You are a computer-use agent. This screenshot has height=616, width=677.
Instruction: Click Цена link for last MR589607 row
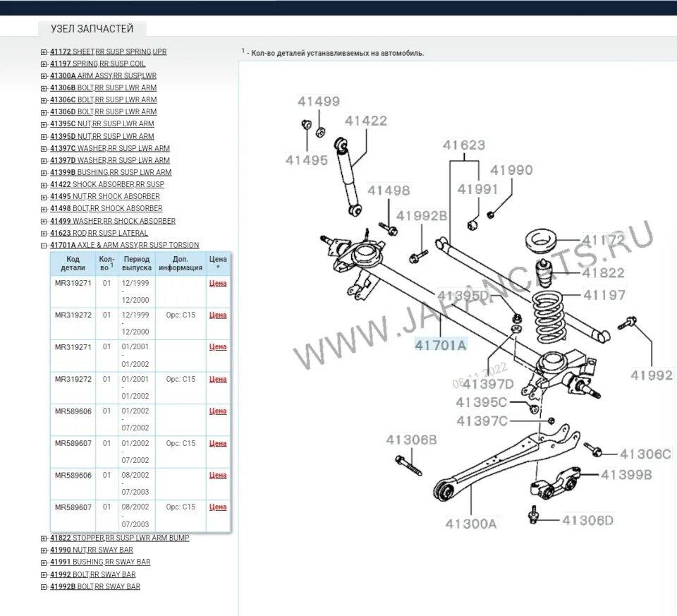click(218, 507)
